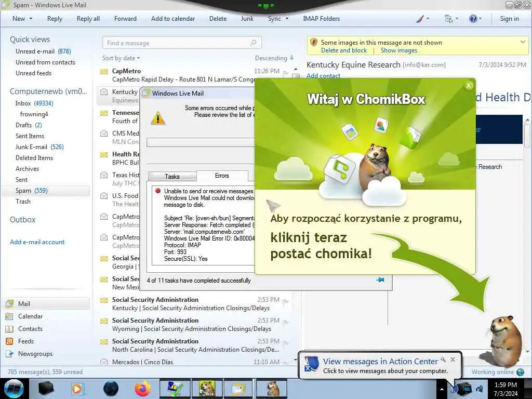The height and width of the screenshot is (399, 532).
Task: Dismiss the Action Center notification balloon
Action: click(x=453, y=360)
